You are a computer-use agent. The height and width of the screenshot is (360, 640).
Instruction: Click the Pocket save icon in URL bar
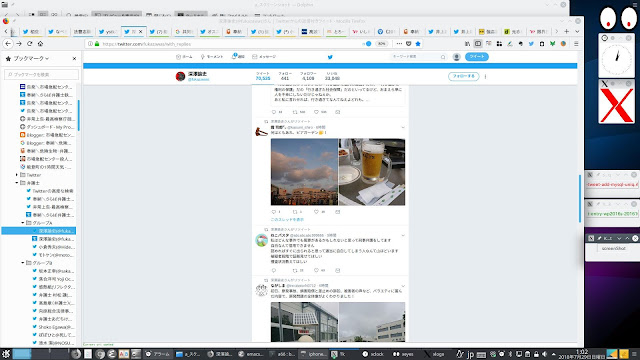coord(409,44)
